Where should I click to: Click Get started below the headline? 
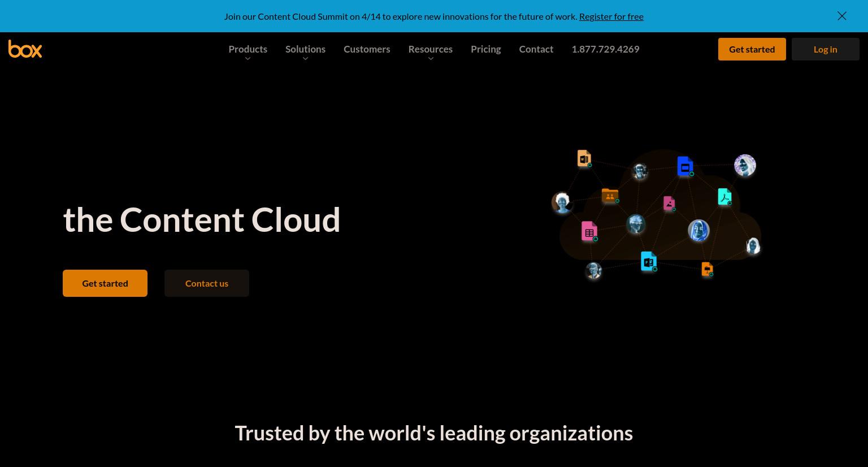point(105,283)
